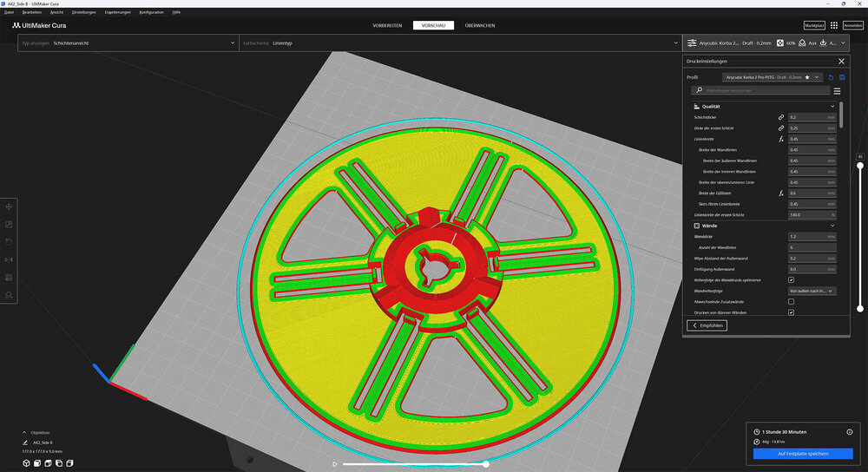Open the 'Wandreihenfolge' dropdown
868x472 pixels.
[x=812, y=291]
